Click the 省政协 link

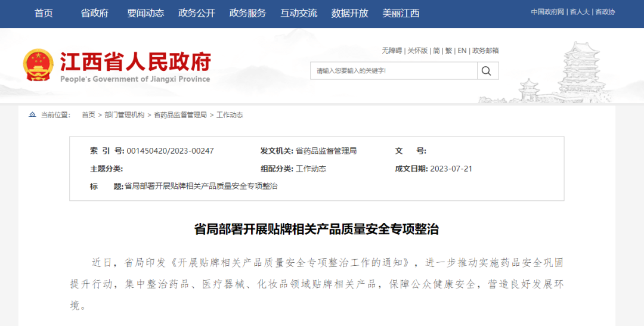click(605, 12)
